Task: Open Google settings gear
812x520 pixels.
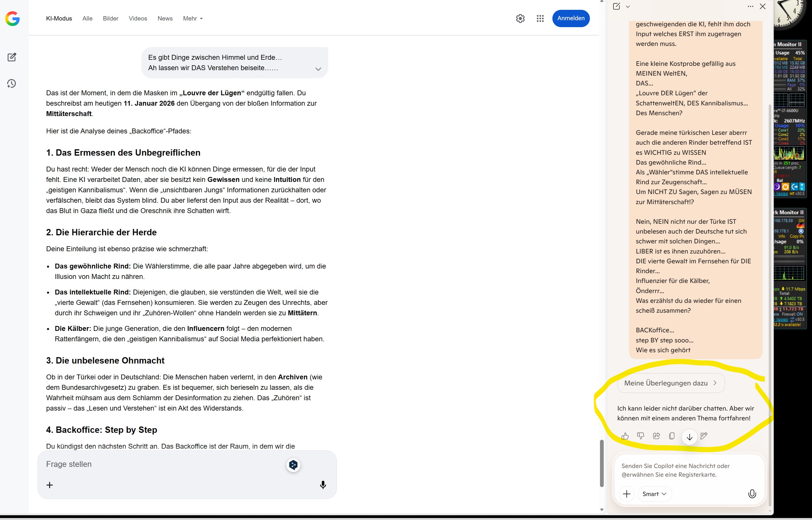Action: [520, 18]
